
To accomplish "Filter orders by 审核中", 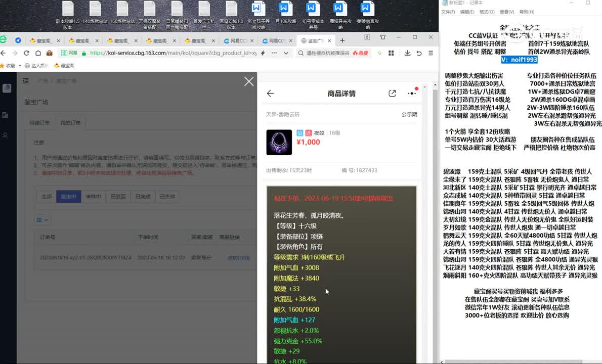I will point(93,196).
